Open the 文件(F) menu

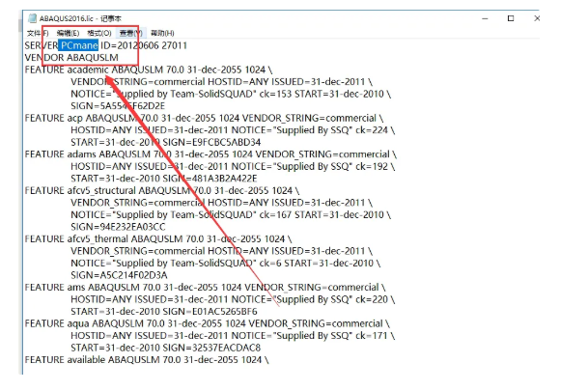[x=38, y=33]
